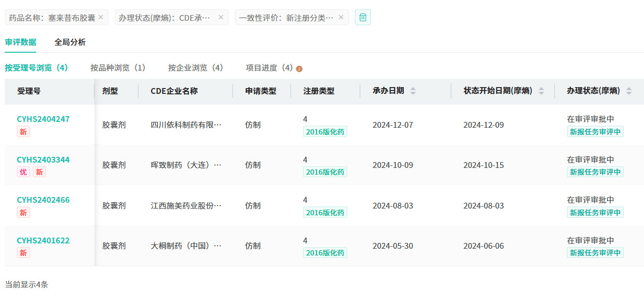Open acceptance number CYHS2402466
The height and width of the screenshot is (300, 644).
tap(43, 200)
